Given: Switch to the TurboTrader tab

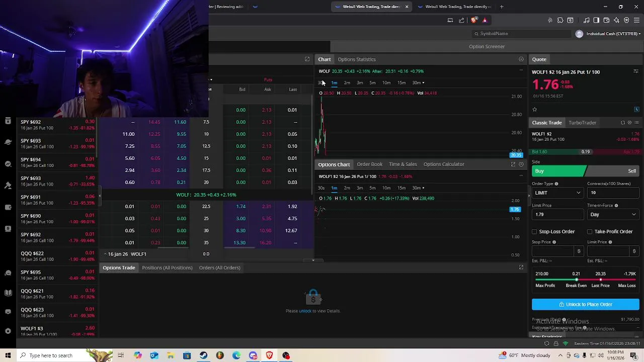Looking at the screenshot, I should 582,122.
